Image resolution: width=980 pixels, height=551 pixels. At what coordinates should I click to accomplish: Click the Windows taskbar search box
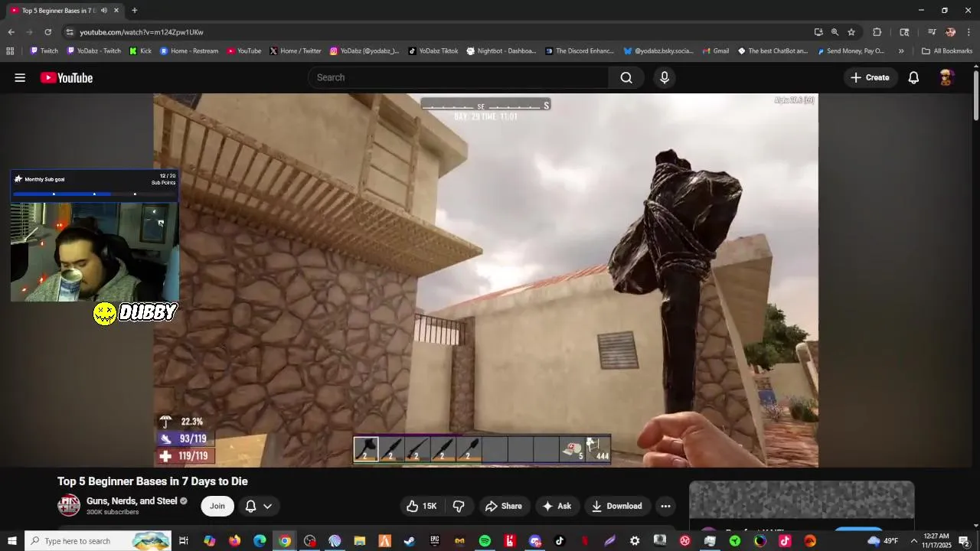click(x=100, y=541)
